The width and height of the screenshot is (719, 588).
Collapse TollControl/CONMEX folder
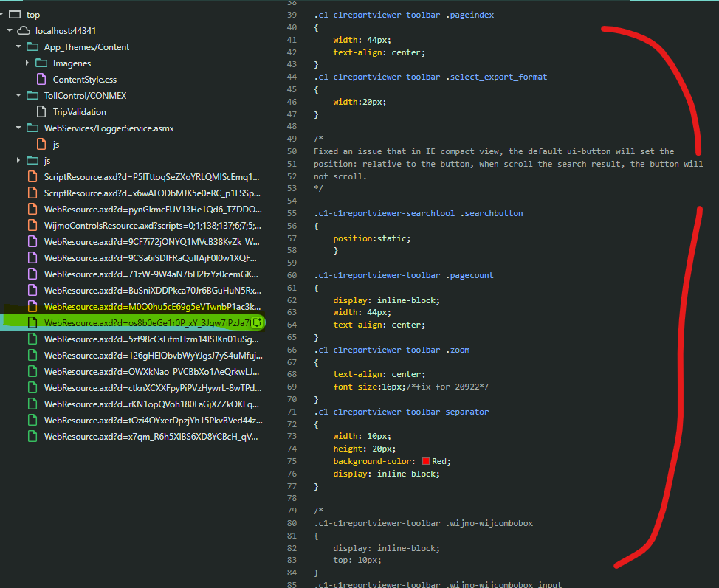(18, 95)
